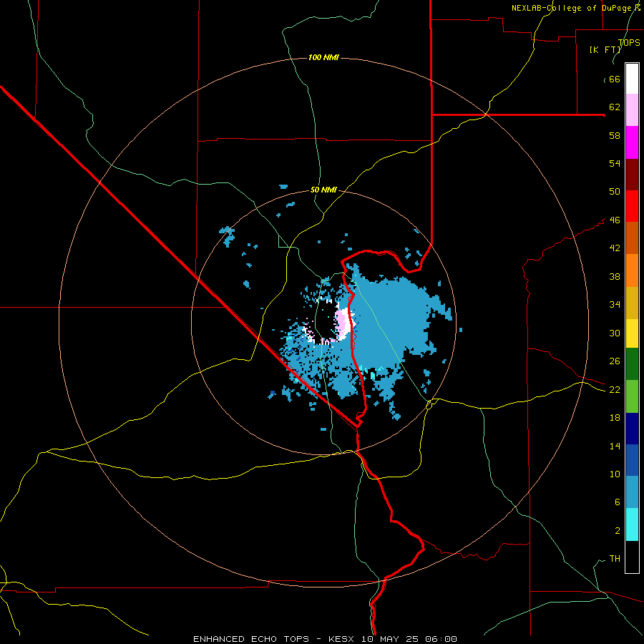Click the medium blue 18 kft swatch
The width and height of the screenshot is (644, 644).
click(x=632, y=460)
